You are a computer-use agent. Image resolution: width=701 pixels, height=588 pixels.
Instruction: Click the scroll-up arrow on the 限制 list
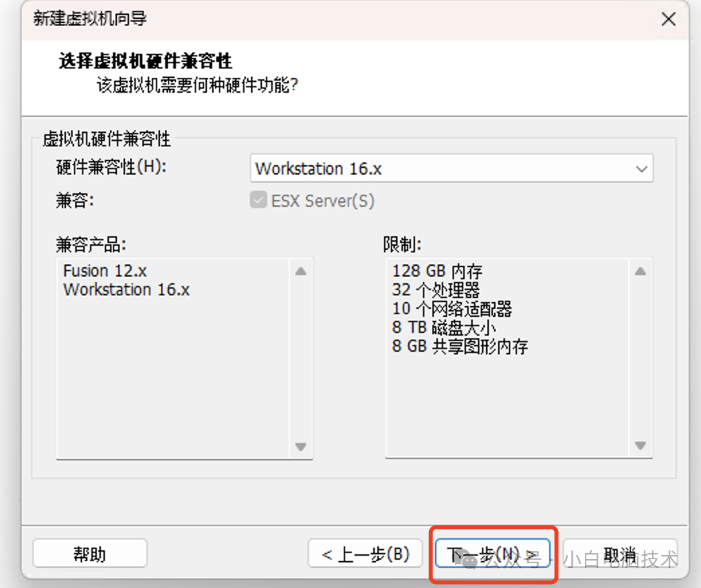click(641, 270)
